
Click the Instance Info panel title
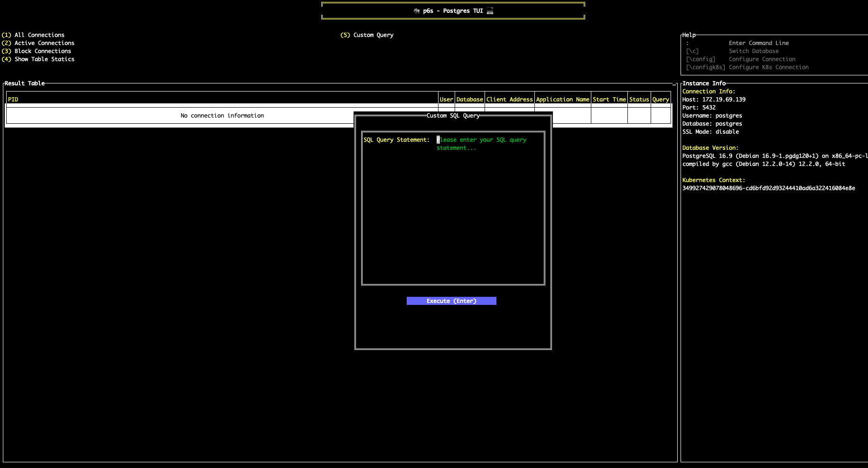click(x=704, y=83)
